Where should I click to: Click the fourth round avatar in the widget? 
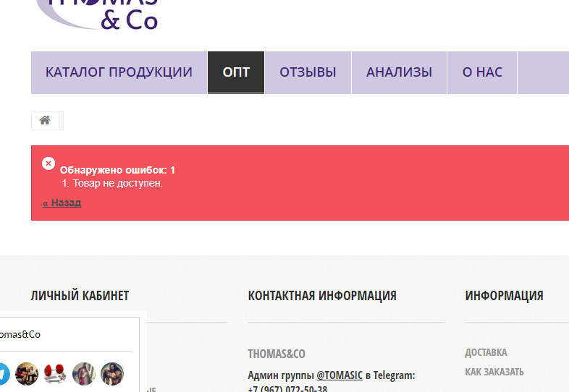84,374
